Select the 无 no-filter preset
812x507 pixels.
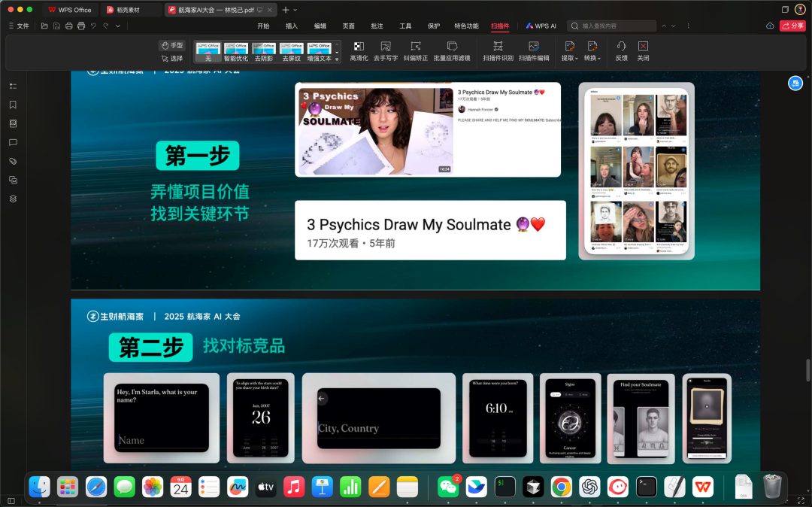click(208, 53)
